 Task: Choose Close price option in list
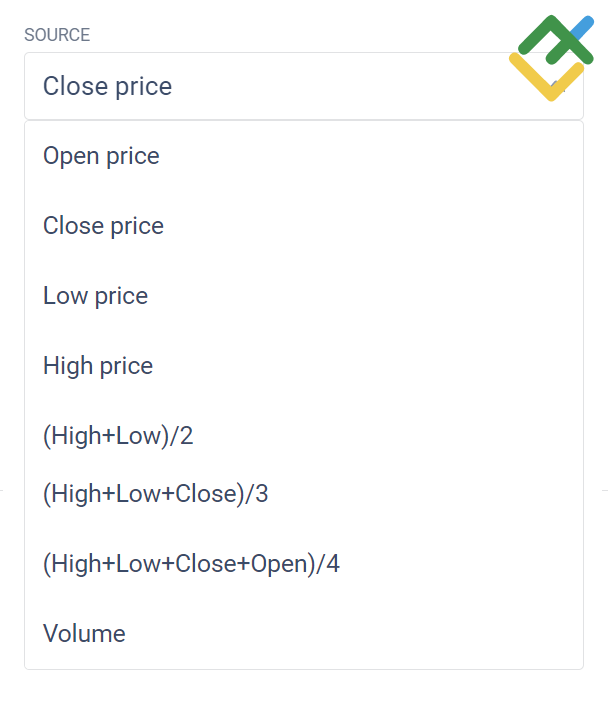pos(304,226)
